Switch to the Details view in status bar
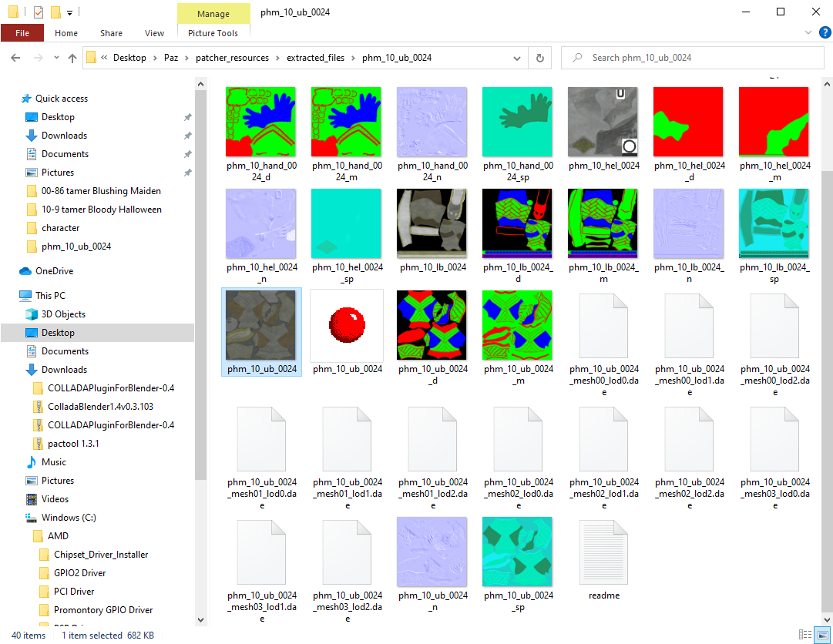The image size is (833, 644). (x=805, y=635)
